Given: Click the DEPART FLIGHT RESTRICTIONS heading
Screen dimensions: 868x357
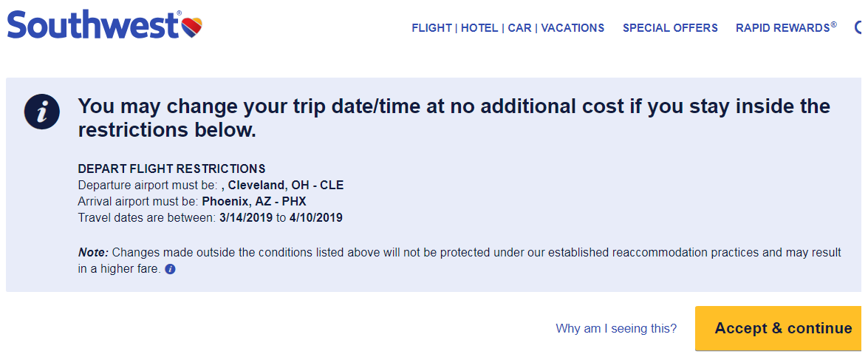Looking at the screenshot, I should (x=171, y=169).
